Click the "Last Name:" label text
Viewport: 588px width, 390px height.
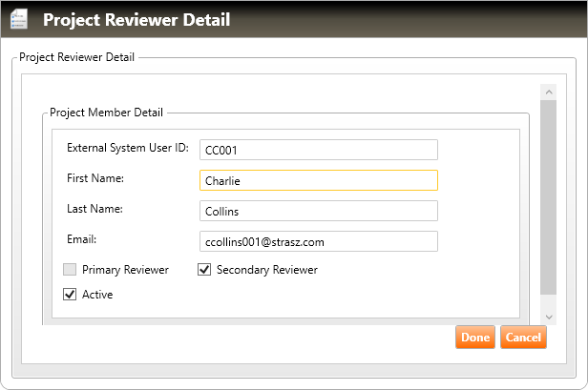tap(94, 209)
